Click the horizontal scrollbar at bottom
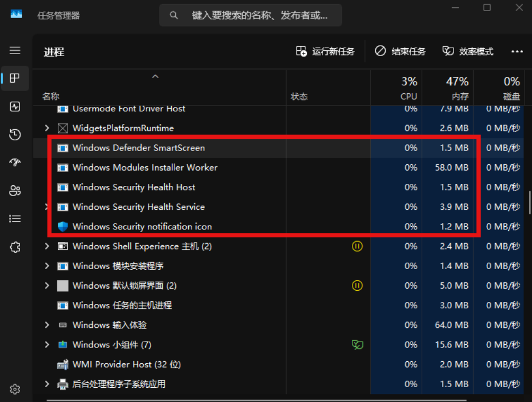This screenshot has width=532, height=402. point(256,400)
